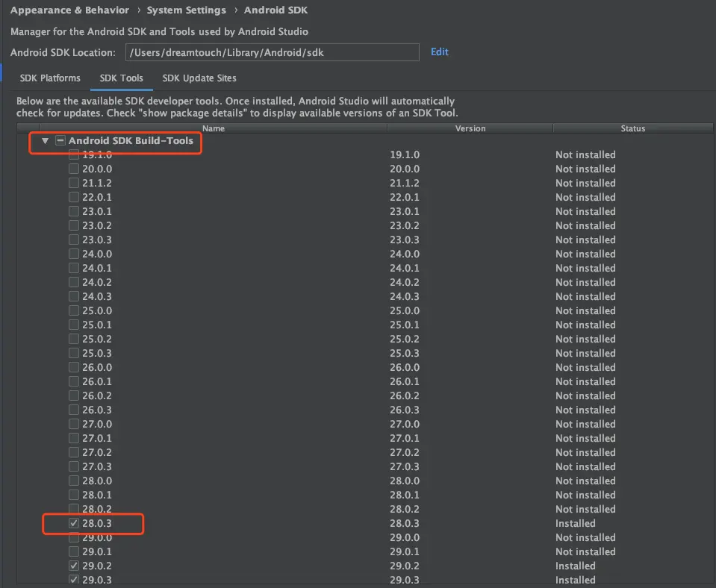Select the 26.0.0 build-tools checkbox
Viewport: 716px width, 588px height.
pyautogui.click(x=73, y=367)
